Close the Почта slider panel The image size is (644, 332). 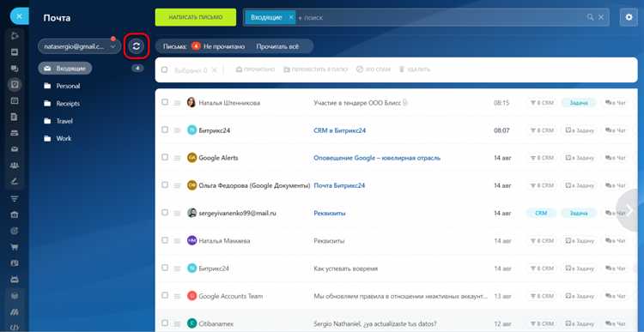19,16
